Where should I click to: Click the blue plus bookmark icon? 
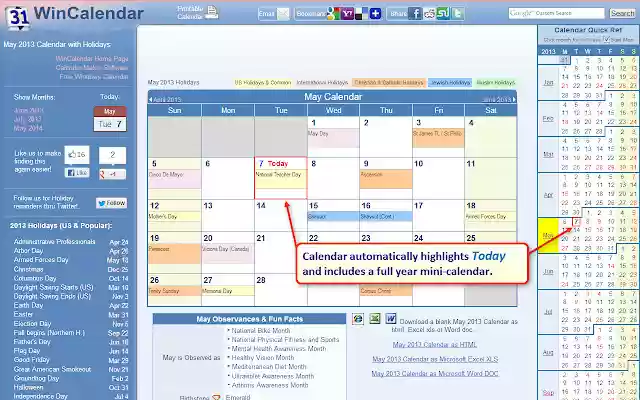376,13
